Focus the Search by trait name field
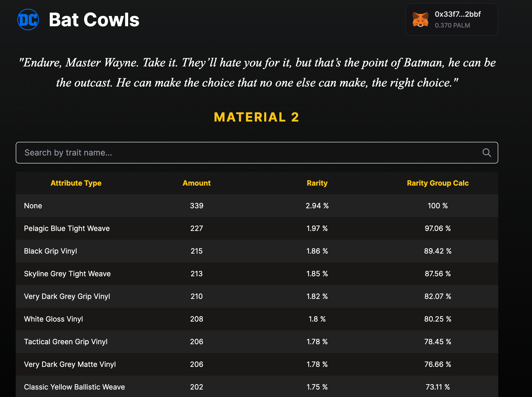 click(x=247, y=153)
